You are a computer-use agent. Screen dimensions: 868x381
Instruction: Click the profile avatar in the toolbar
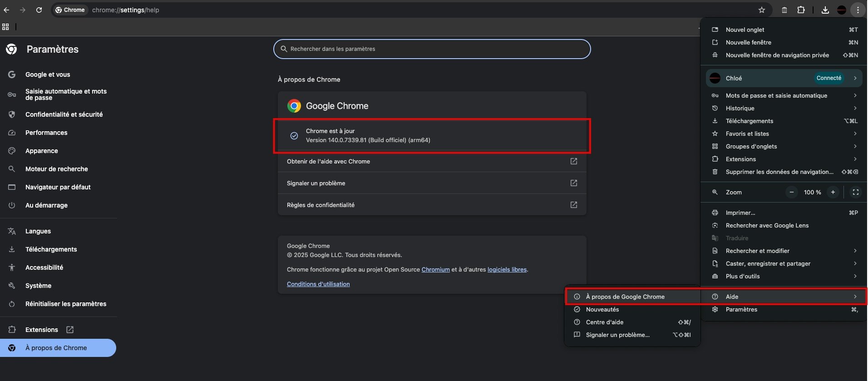(842, 10)
